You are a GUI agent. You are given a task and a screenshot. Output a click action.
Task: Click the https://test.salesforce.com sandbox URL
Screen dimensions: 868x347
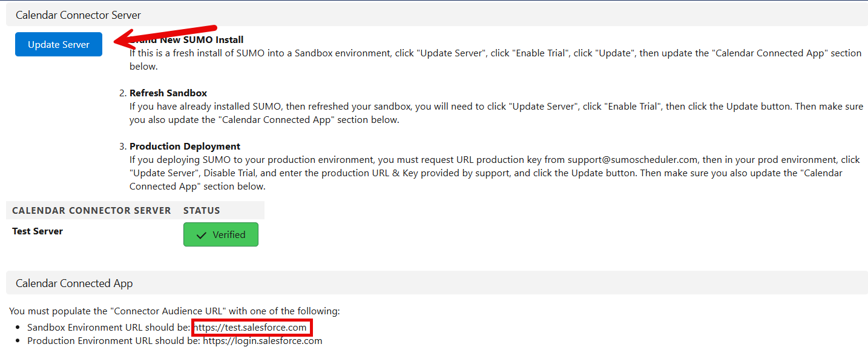(x=250, y=328)
